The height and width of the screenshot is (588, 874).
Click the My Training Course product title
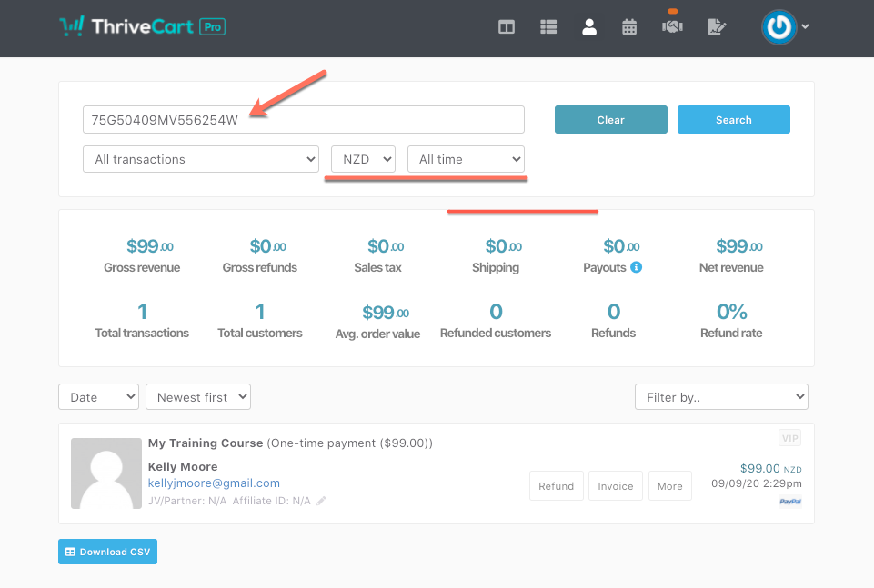pos(206,443)
